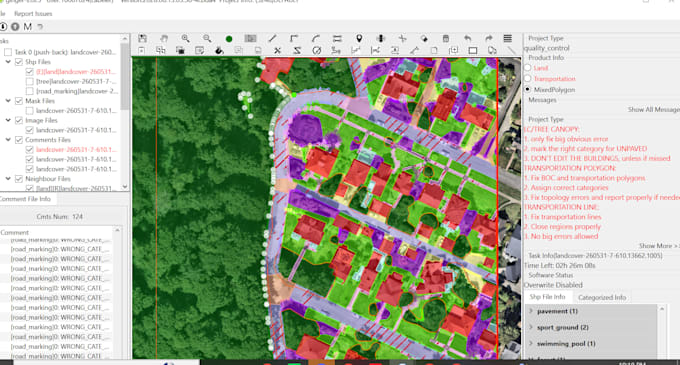
Task: Expand the swimming_pool (1) category
Action: click(x=531, y=343)
